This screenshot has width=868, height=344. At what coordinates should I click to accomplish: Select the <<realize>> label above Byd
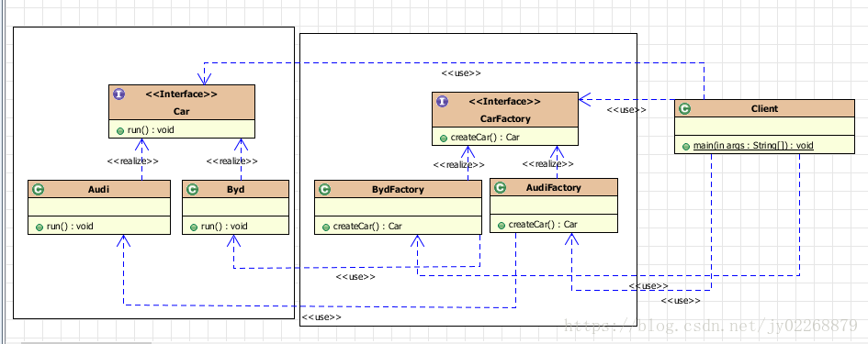coord(232,161)
